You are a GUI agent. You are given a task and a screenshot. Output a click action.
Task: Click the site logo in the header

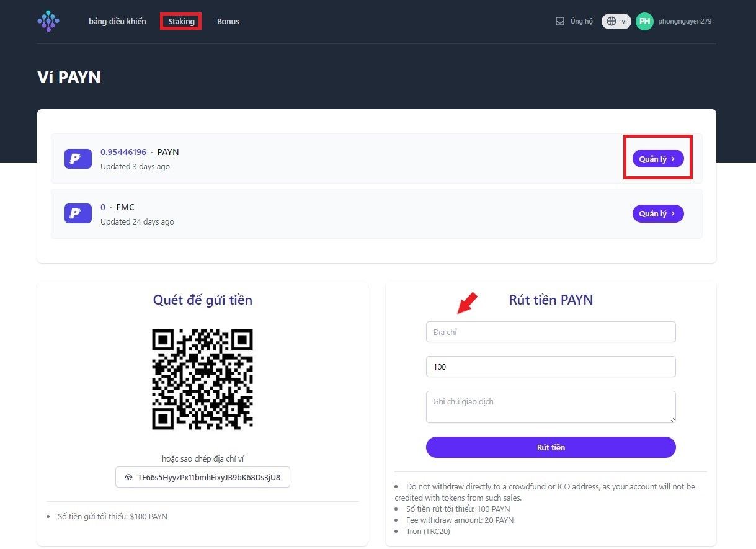pos(48,21)
